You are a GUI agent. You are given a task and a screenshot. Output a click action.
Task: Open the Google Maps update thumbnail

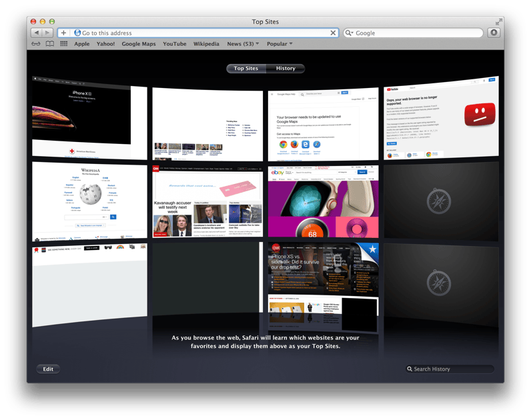323,124
